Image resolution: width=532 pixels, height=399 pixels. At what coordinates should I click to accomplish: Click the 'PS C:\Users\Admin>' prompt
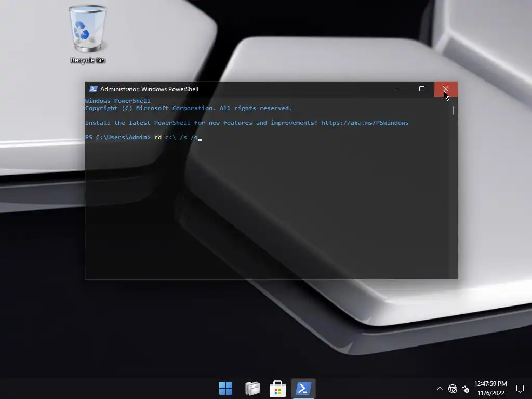pyautogui.click(x=117, y=137)
